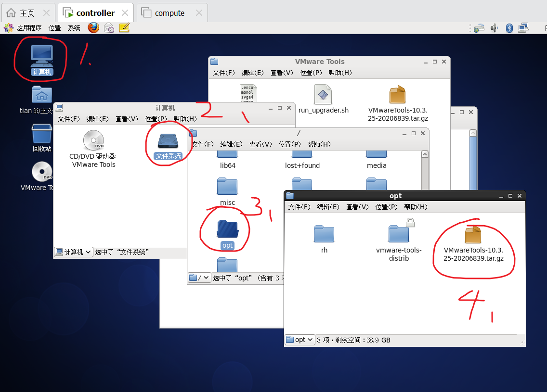
Task: Select VMwareTools tar.gz in opt window
Action: 473,244
